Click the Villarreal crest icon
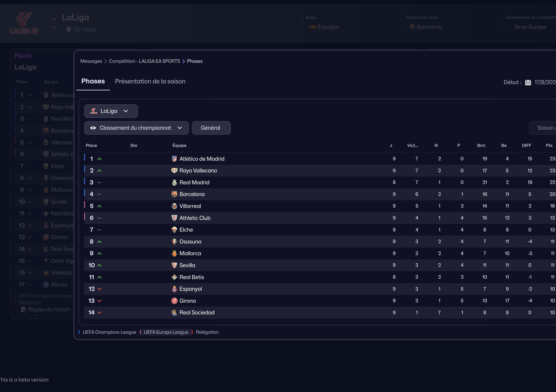556x392 pixels. [x=174, y=206]
